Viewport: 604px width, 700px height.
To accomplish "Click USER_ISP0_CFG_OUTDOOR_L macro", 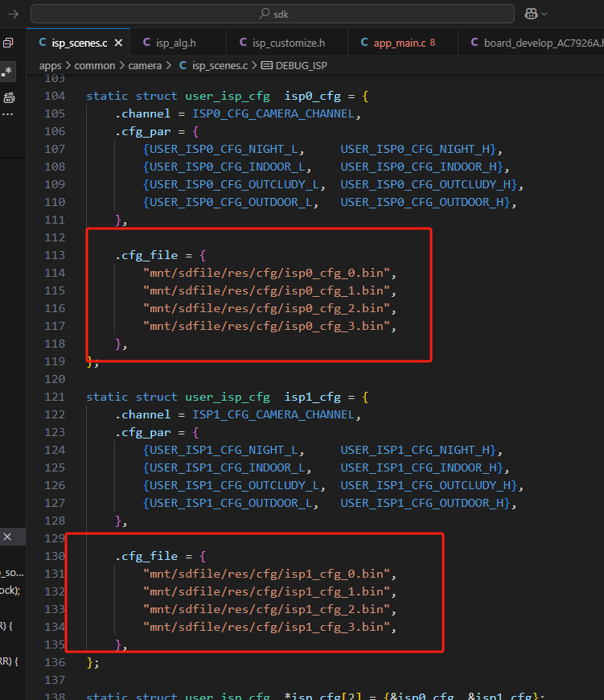I will pos(231,202).
